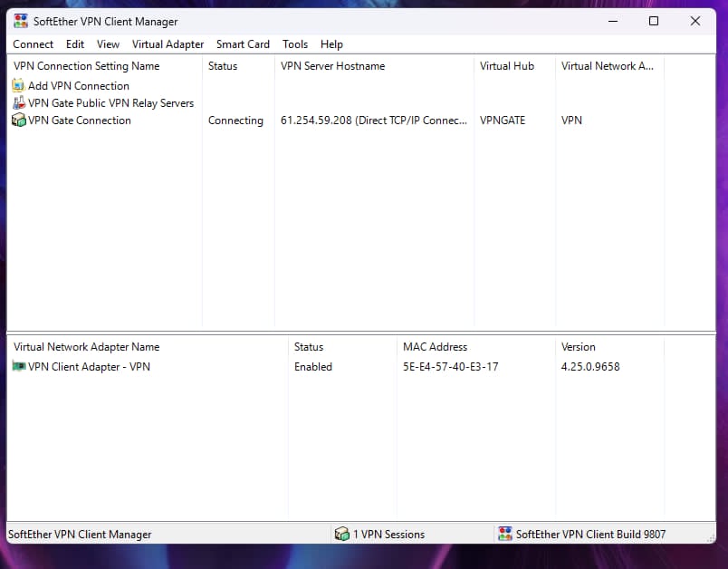The image size is (728, 569).
Task: Maximize the SoftEther VPN Client Manager window
Action: pyautogui.click(x=654, y=21)
